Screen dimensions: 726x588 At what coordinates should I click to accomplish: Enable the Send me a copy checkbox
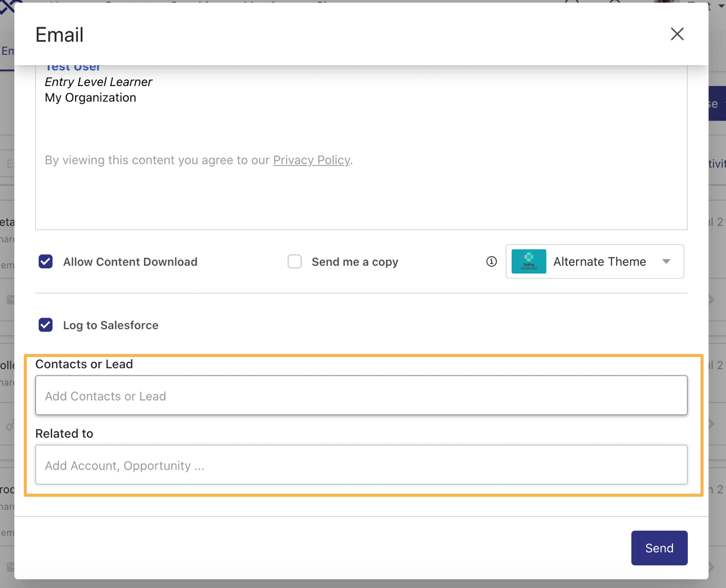(295, 262)
